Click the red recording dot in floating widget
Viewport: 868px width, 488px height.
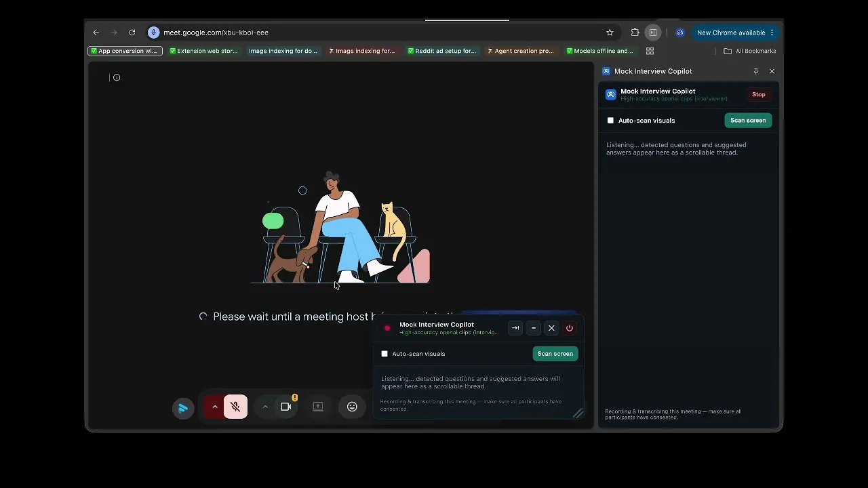[x=387, y=328]
